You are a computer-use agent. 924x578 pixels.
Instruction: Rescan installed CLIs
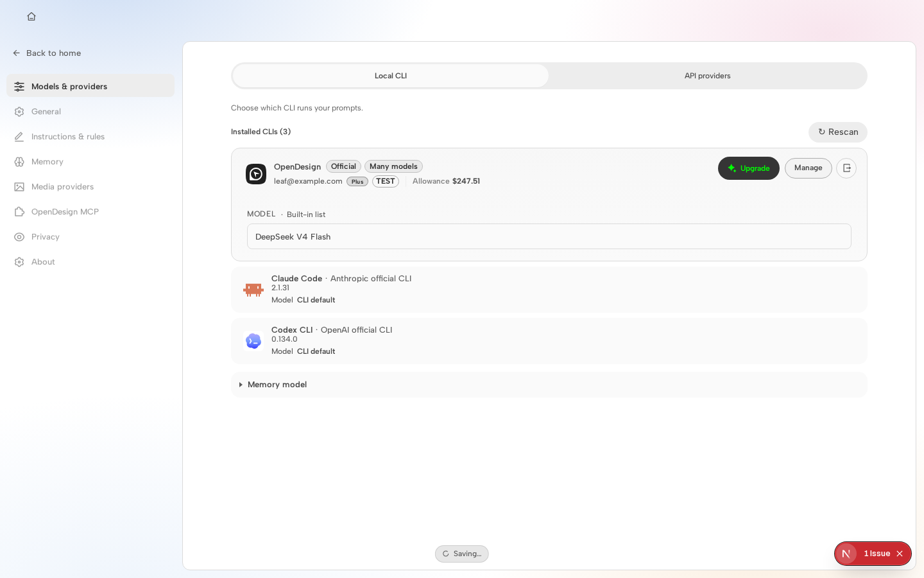coord(838,132)
